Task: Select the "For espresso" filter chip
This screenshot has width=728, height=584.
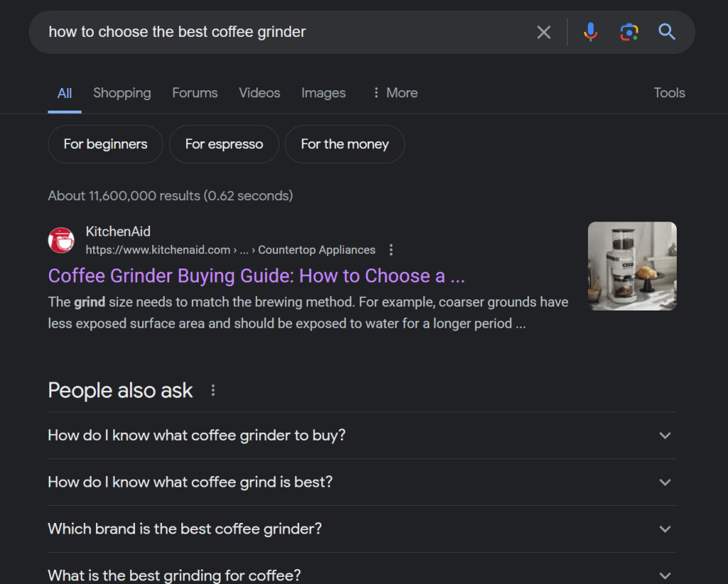Action: coord(224,144)
